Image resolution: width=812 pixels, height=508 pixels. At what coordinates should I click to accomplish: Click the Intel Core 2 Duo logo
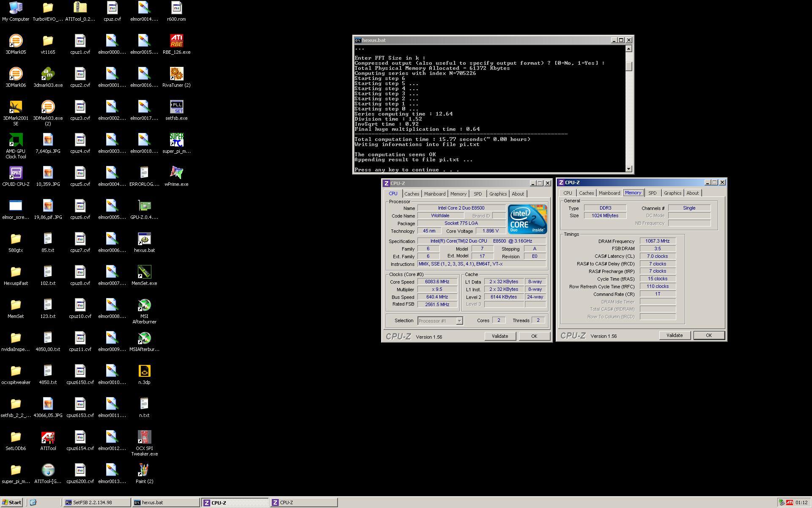[x=527, y=219]
